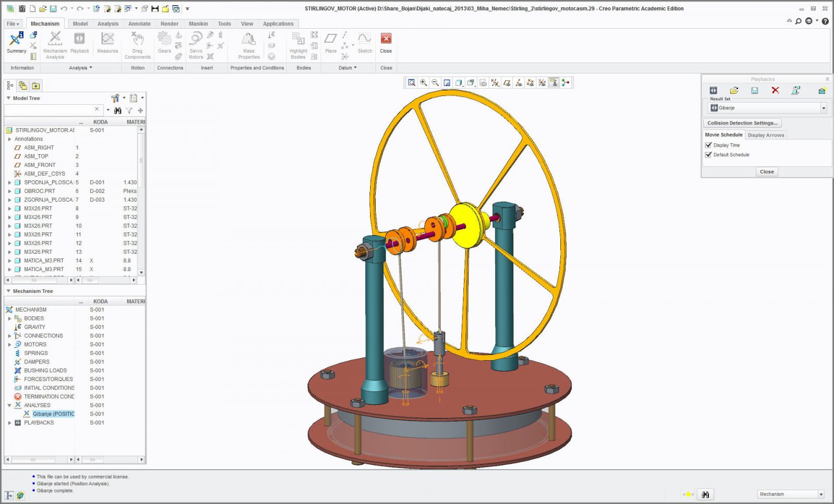This screenshot has height=504, width=834.
Task: Toggle the Display Time checkbox
Action: pos(708,145)
